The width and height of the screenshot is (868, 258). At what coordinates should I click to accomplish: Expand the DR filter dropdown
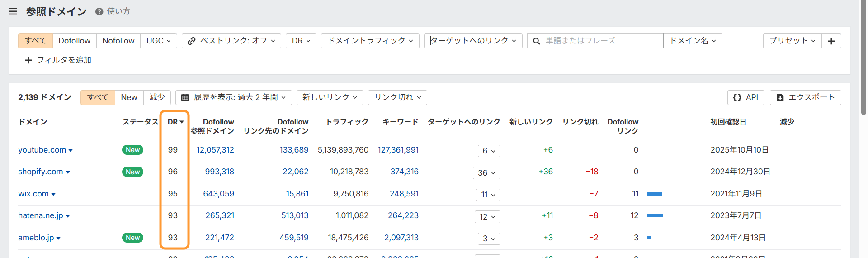301,41
